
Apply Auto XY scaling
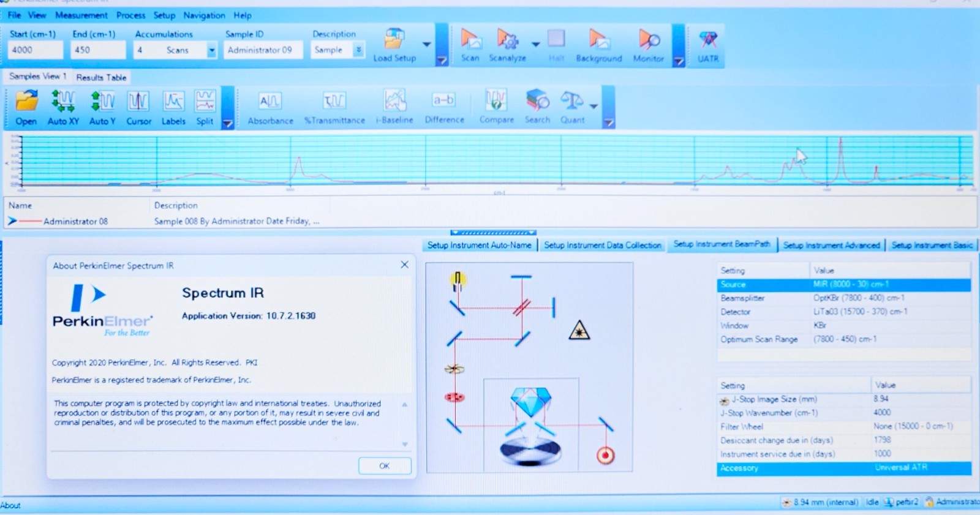[x=63, y=107]
